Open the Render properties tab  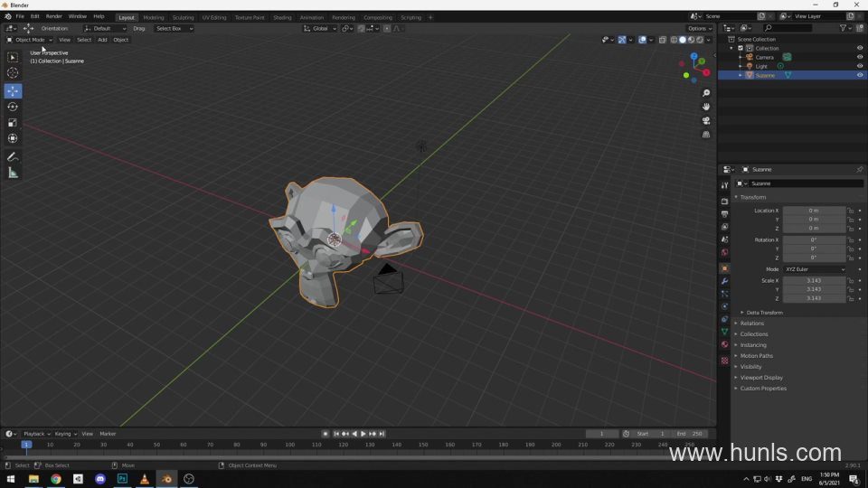click(724, 202)
